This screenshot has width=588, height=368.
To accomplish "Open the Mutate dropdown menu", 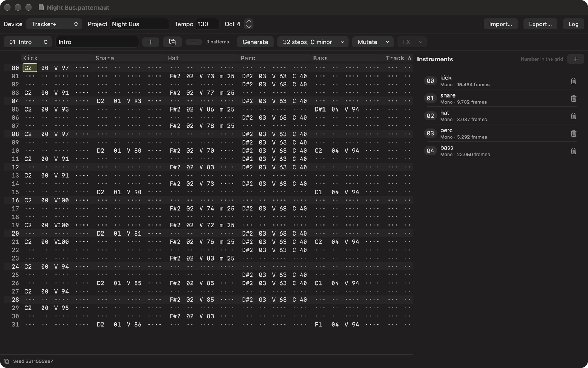I will pos(373,42).
